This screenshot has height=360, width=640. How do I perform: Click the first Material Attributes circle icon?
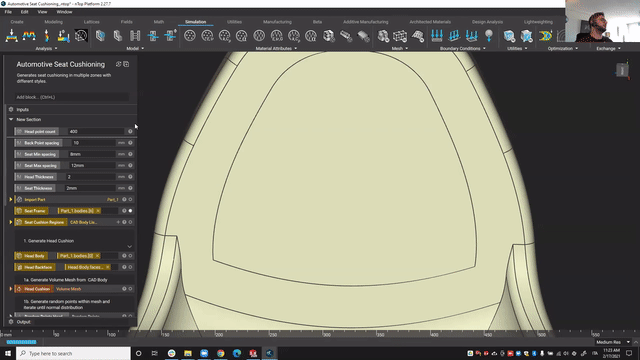[190, 36]
